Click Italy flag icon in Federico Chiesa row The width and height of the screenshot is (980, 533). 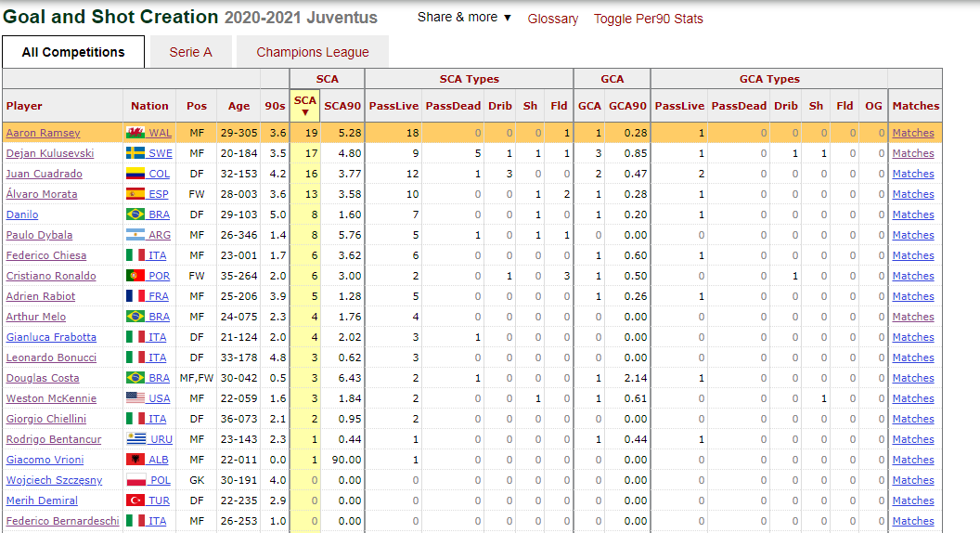[x=135, y=255]
